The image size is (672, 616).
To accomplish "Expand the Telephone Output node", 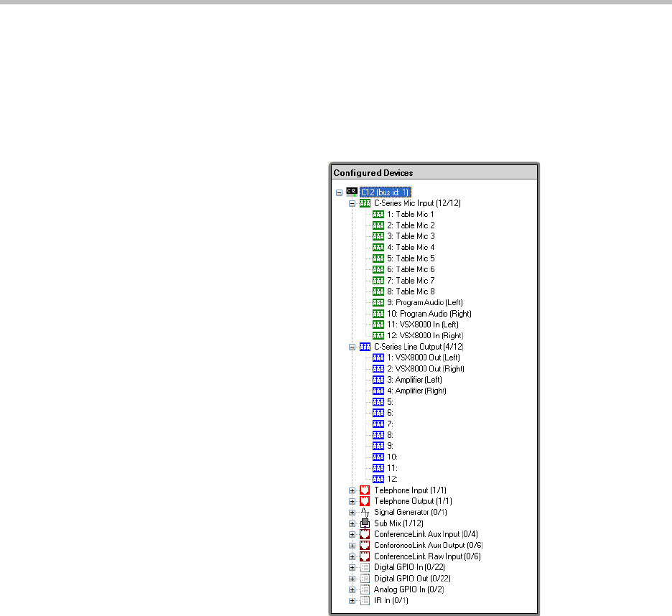I will pos(352,501).
